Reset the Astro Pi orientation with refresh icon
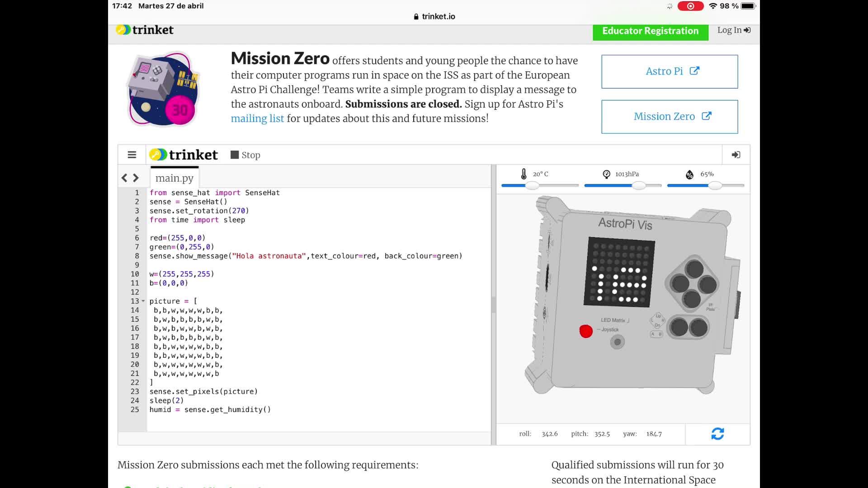The image size is (868, 488). click(717, 434)
